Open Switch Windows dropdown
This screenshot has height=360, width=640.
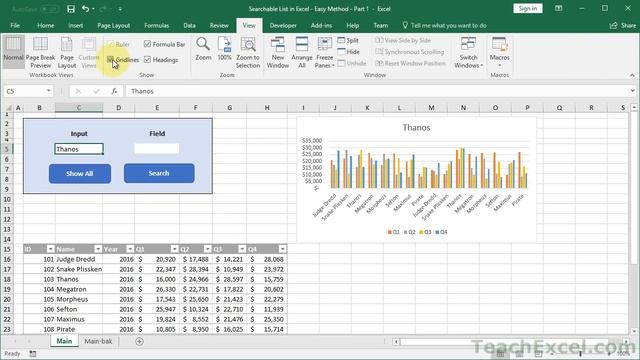pos(468,52)
